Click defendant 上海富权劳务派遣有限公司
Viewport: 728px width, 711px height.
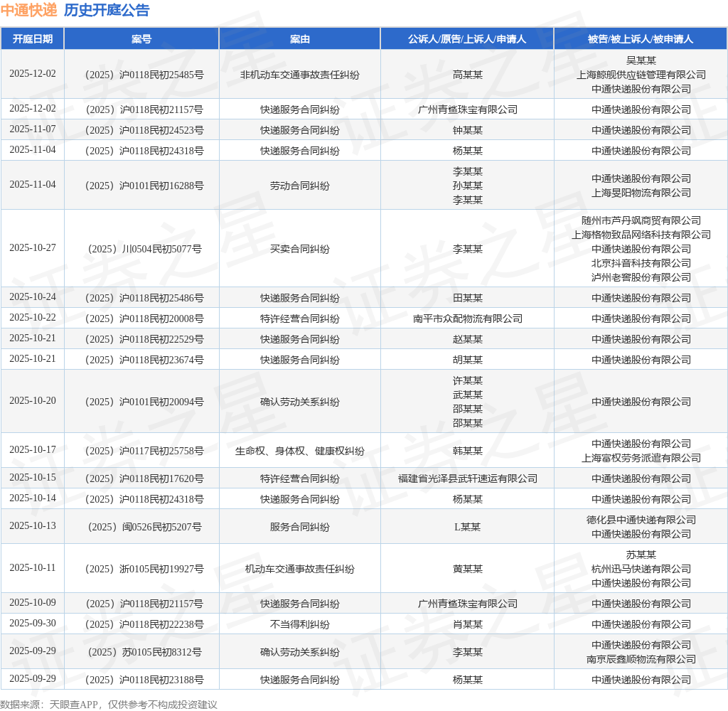(641, 458)
